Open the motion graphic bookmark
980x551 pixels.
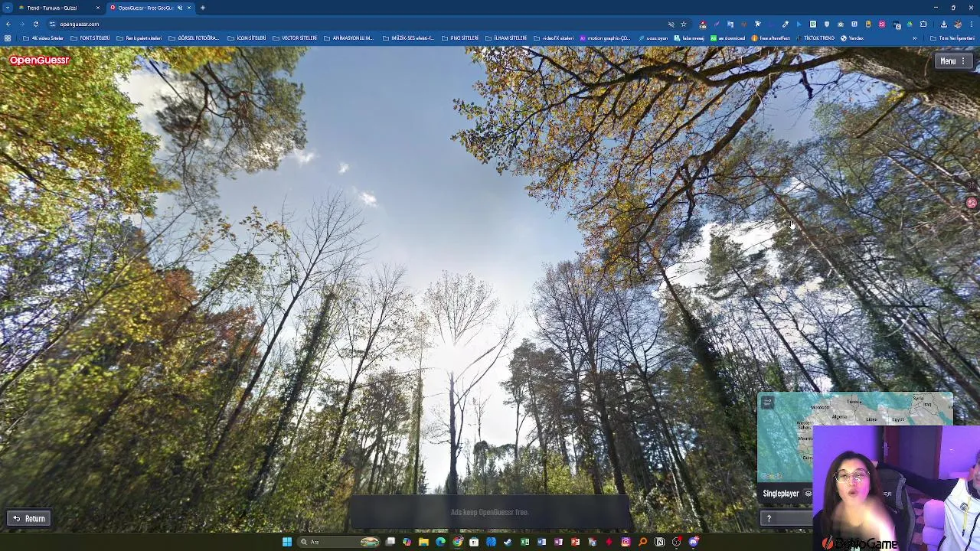point(605,38)
